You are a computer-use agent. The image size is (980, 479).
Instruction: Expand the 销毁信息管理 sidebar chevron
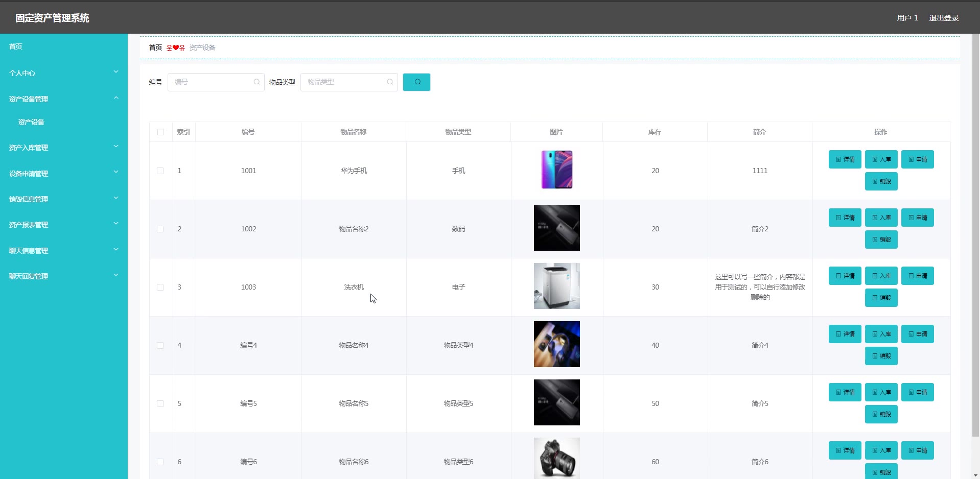116,198
